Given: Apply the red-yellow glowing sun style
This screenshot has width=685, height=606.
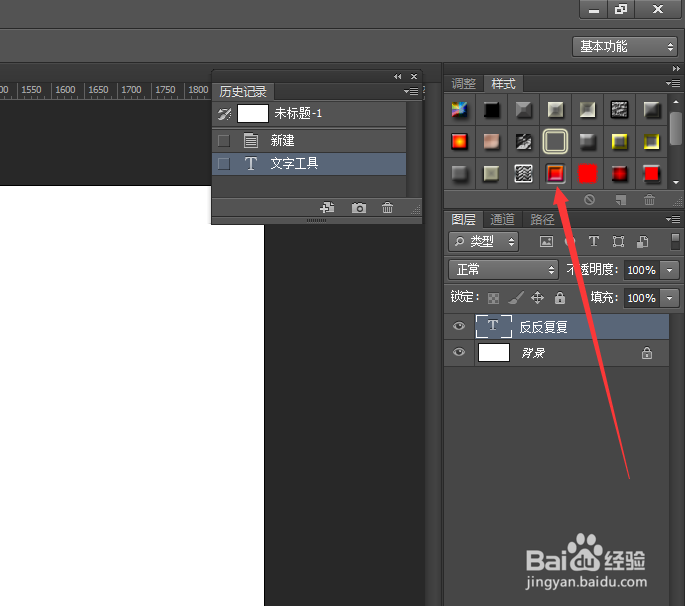Looking at the screenshot, I should pos(459,142).
